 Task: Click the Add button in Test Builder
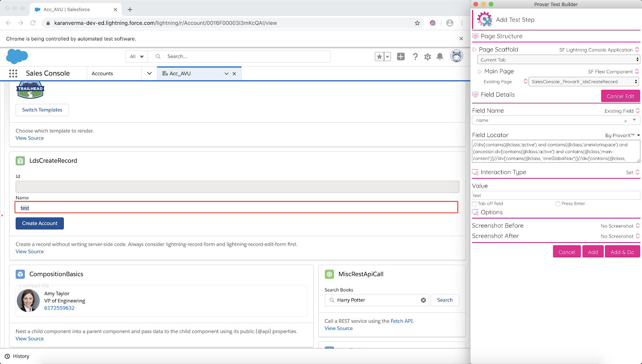tap(593, 252)
